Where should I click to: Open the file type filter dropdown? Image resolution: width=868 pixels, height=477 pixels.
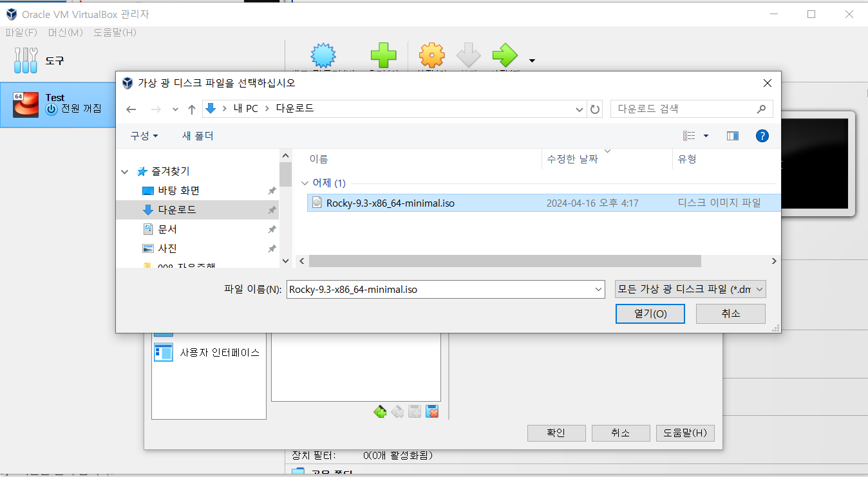[690, 290]
